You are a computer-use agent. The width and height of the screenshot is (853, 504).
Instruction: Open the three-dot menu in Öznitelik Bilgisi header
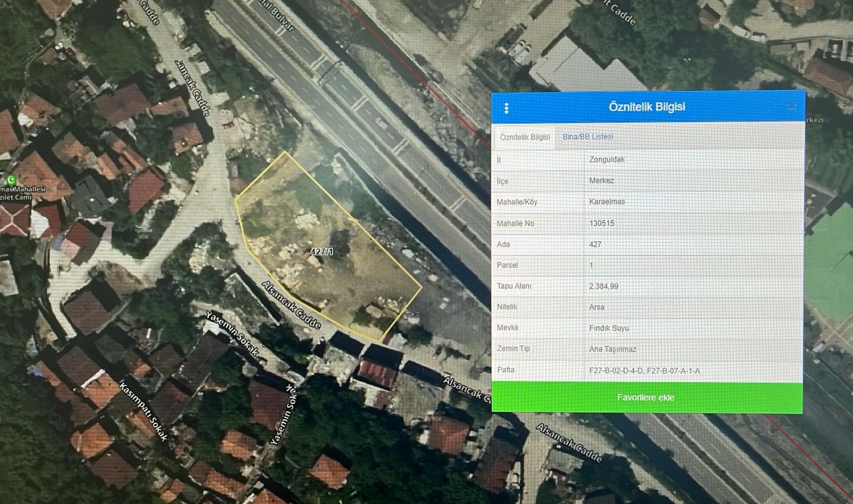(x=506, y=108)
